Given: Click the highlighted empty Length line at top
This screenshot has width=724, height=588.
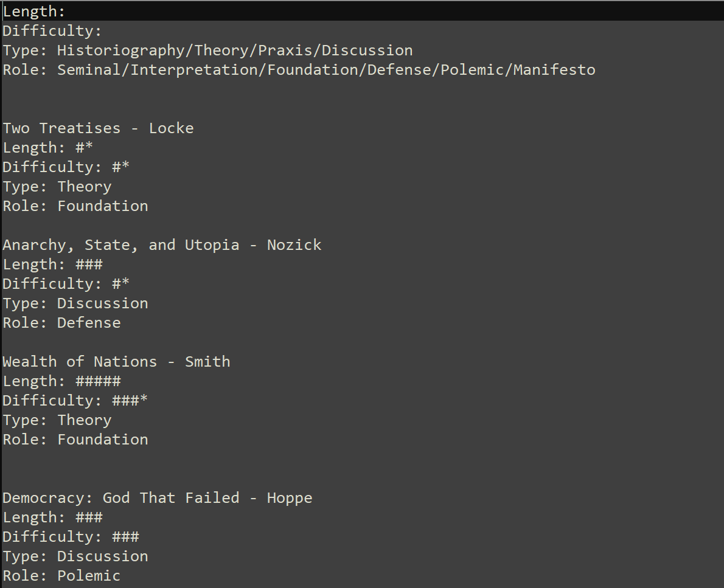Looking at the screenshot, I should point(34,12).
